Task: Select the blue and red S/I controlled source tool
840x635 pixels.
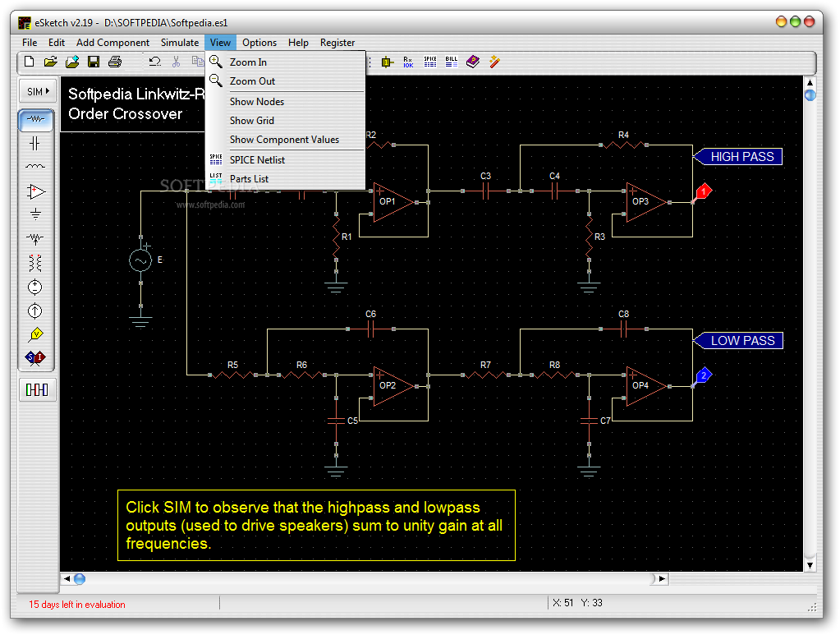Action: [x=35, y=357]
